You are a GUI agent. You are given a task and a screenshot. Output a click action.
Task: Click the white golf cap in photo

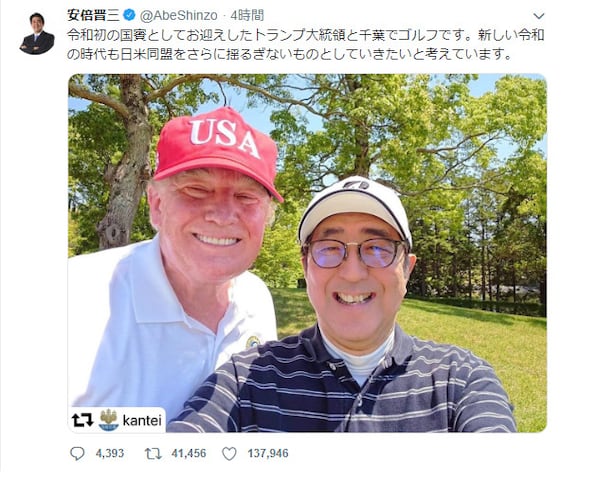pyautogui.click(x=355, y=208)
